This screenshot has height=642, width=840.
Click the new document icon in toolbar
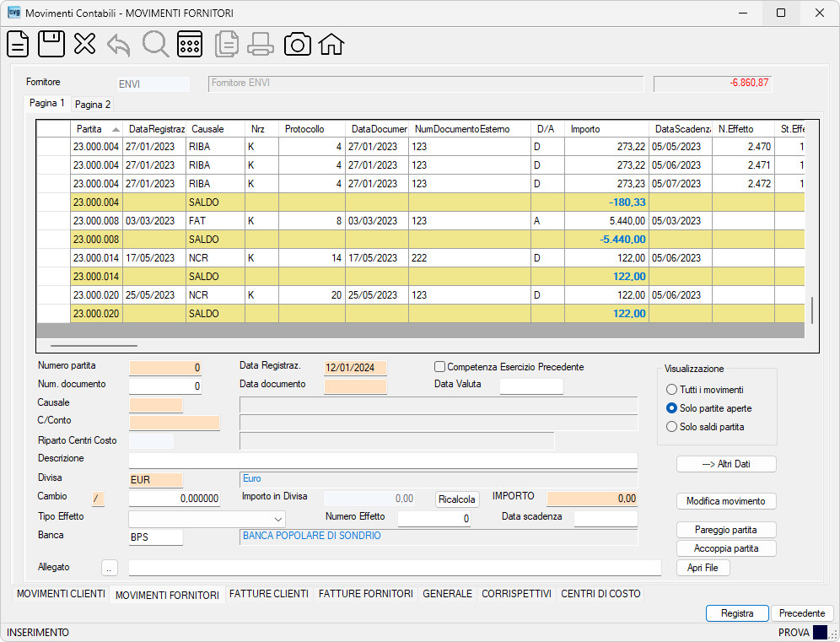[18, 44]
